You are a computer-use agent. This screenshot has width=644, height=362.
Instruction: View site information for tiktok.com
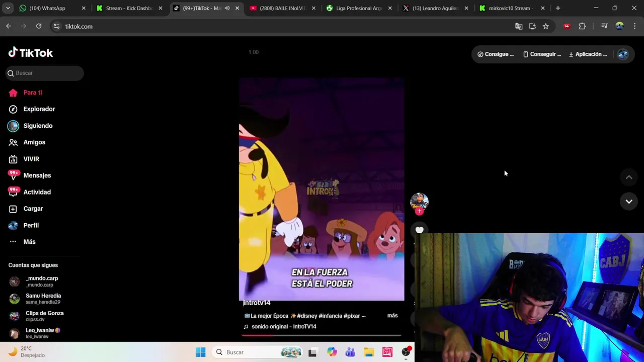click(57, 26)
